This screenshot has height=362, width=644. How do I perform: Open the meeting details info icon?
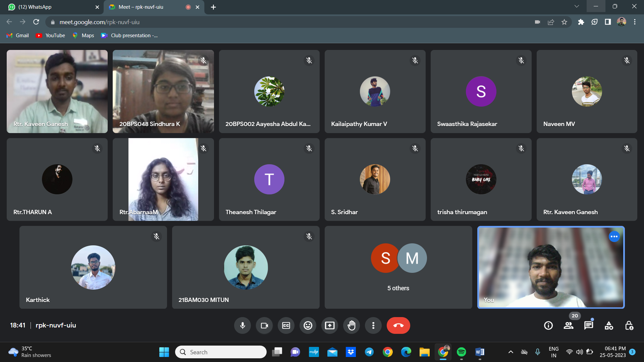pyautogui.click(x=548, y=325)
